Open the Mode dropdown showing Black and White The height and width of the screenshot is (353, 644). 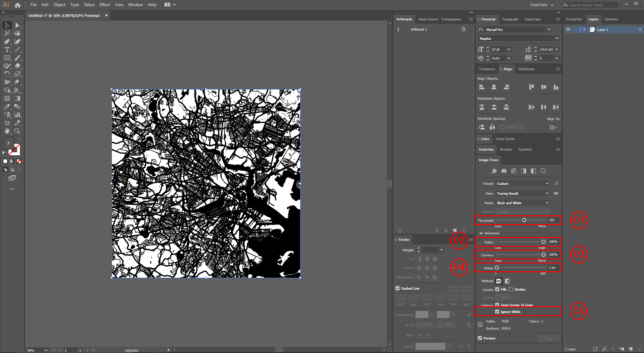(522, 203)
